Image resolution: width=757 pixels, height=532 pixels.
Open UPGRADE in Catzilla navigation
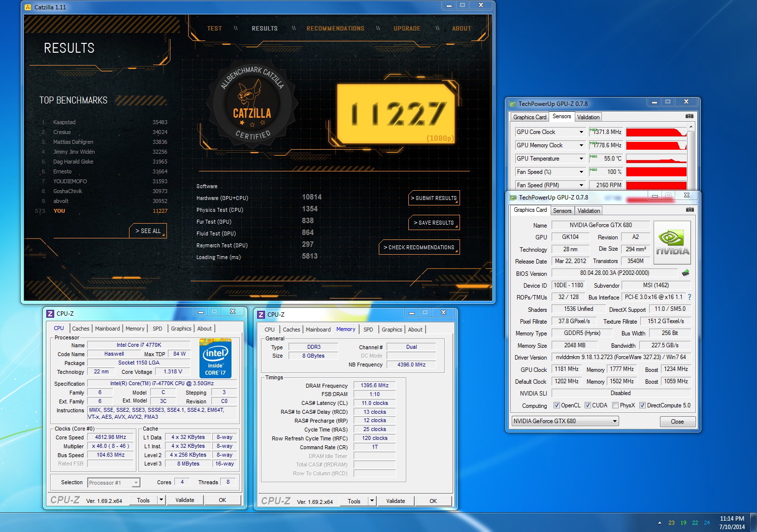coord(407,29)
